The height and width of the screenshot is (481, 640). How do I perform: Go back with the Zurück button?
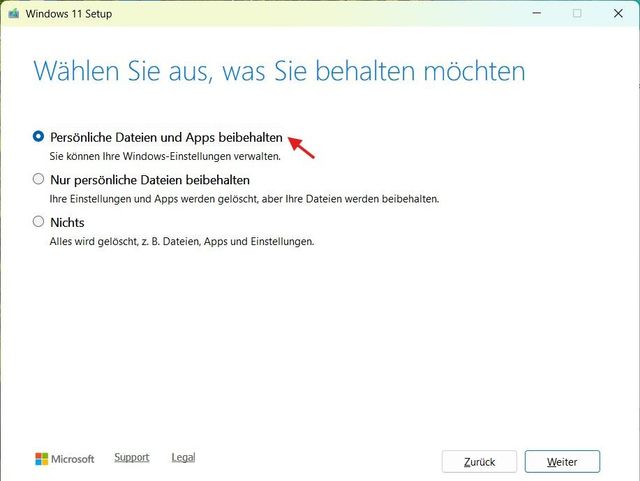coord(479,462)
